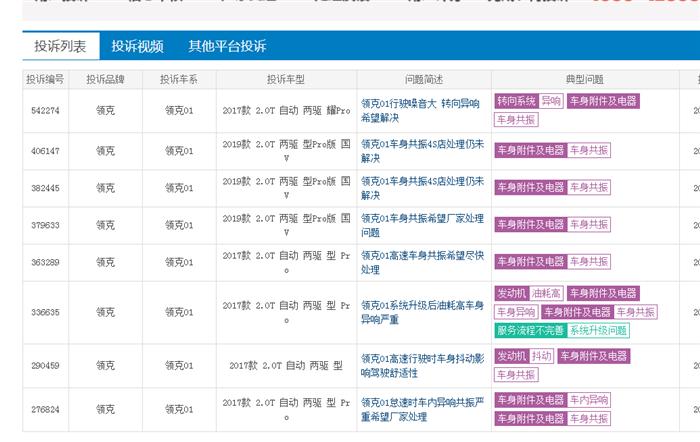Open the 投诉视频 tab
The image size is (700, 442).
[137, 46]
